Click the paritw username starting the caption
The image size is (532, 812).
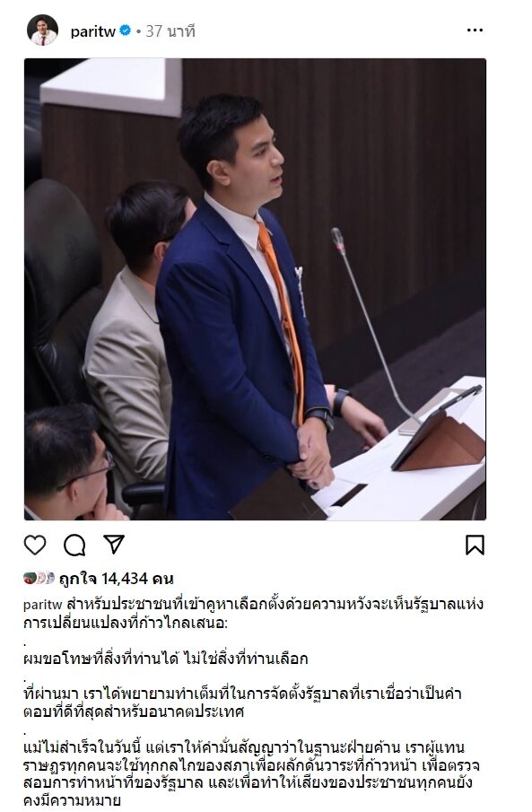42,605
